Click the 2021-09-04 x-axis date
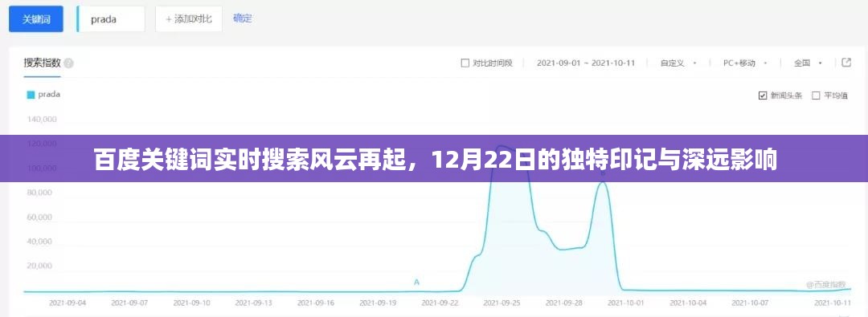Image resolution: width=868 pixels, height=317 pixels. [x=67, y=303]
